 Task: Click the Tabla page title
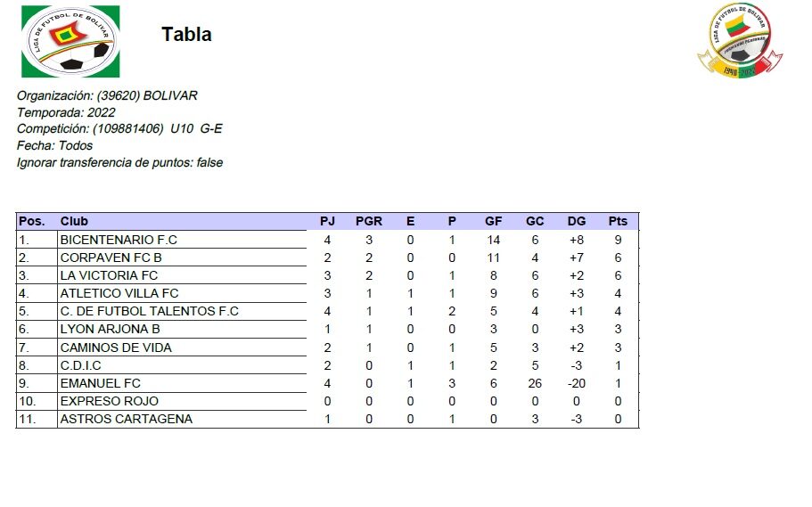click(186, 35)
